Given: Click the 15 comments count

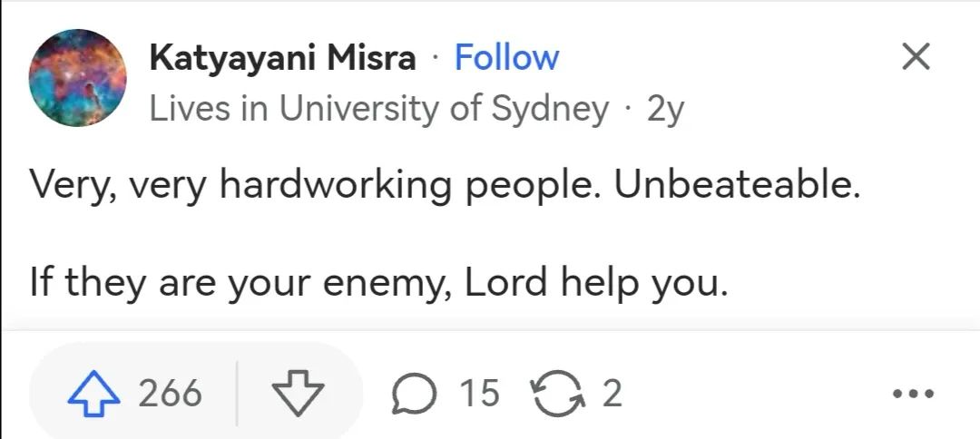Looking at the screenshot, I should click(x=479, y=395).
